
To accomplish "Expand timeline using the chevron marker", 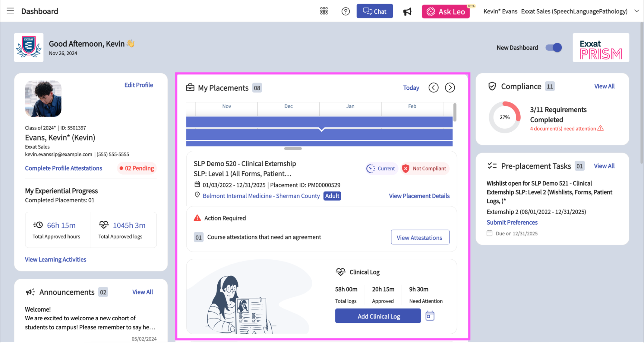I will 322,130.
